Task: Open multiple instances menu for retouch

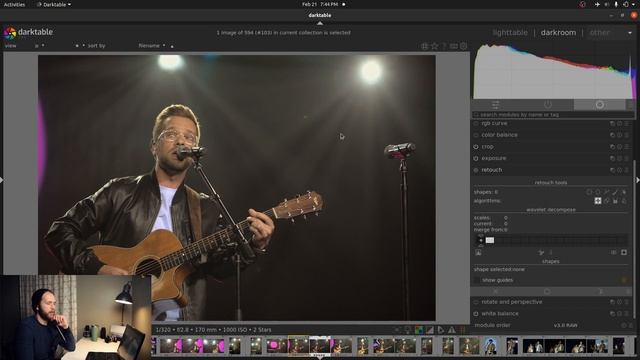Action: pyautogui.click(x=612, y=170)
